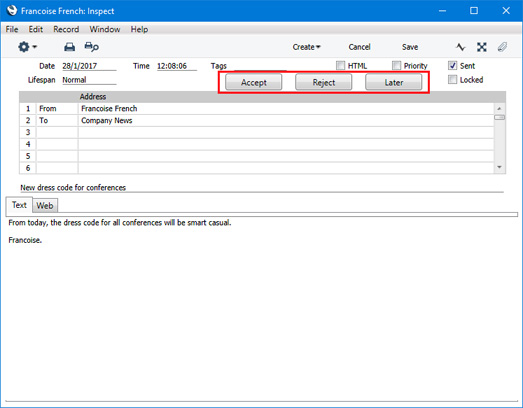The width and height of the screenshot is (523, 408).
Task: Open the gear operations menu
Action: coord(27,47)
